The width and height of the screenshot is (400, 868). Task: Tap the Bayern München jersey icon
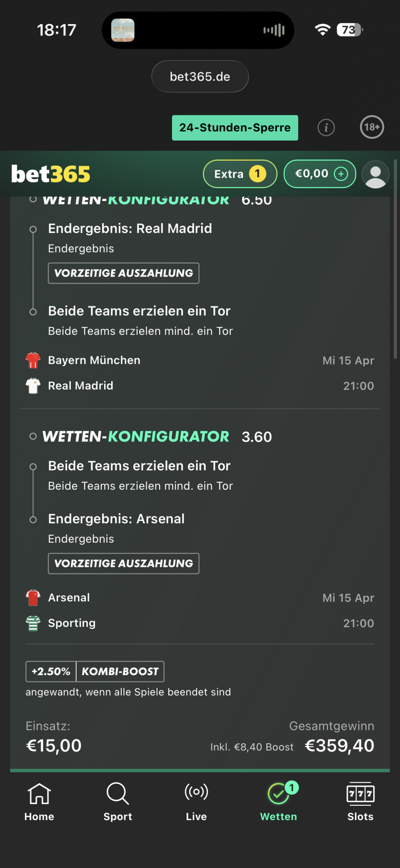click(33, 360)
